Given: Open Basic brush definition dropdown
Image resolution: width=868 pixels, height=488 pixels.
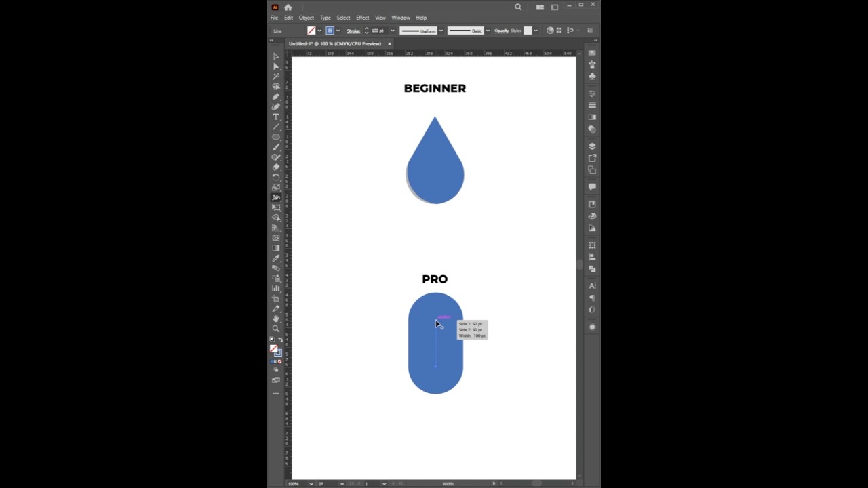Looking at the screenshot, I should tap(488, 30).
